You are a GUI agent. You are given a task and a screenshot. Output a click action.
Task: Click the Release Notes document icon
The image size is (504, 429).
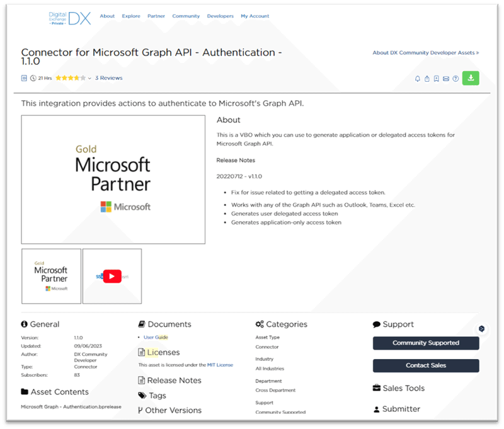coord(141,380)
